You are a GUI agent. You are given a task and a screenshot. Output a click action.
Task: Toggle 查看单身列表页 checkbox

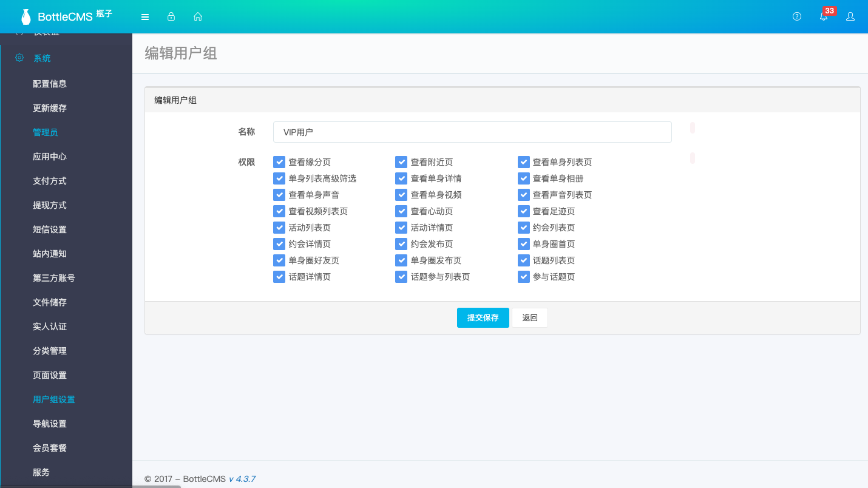524,162
